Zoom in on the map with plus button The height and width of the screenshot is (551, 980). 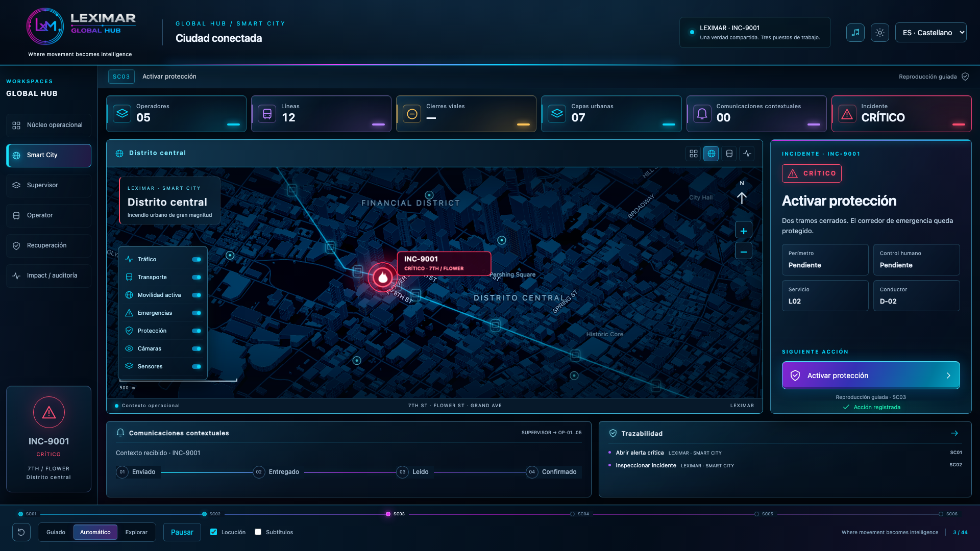744,231
